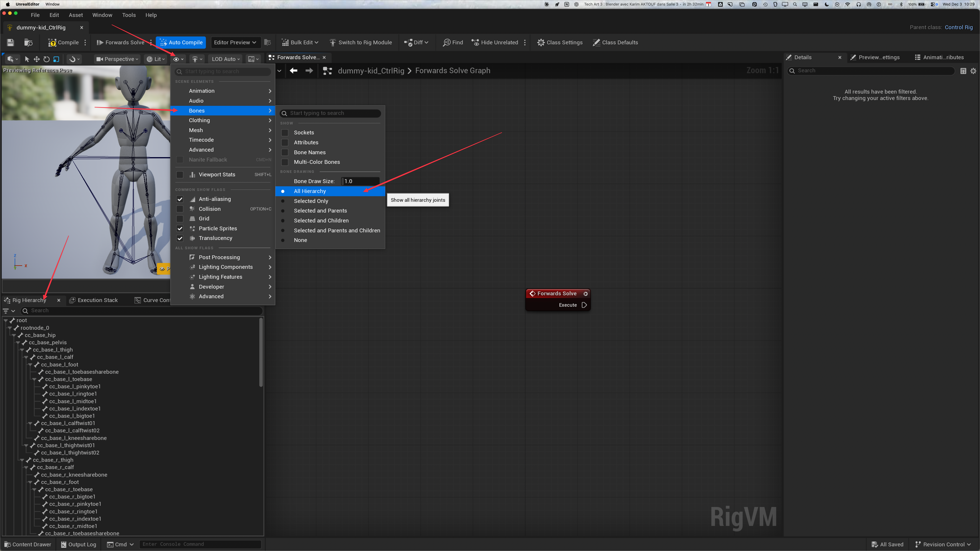Open the Post Processing show flags submenu
This screenshot has width=980, height=551.
coord(223,257)
